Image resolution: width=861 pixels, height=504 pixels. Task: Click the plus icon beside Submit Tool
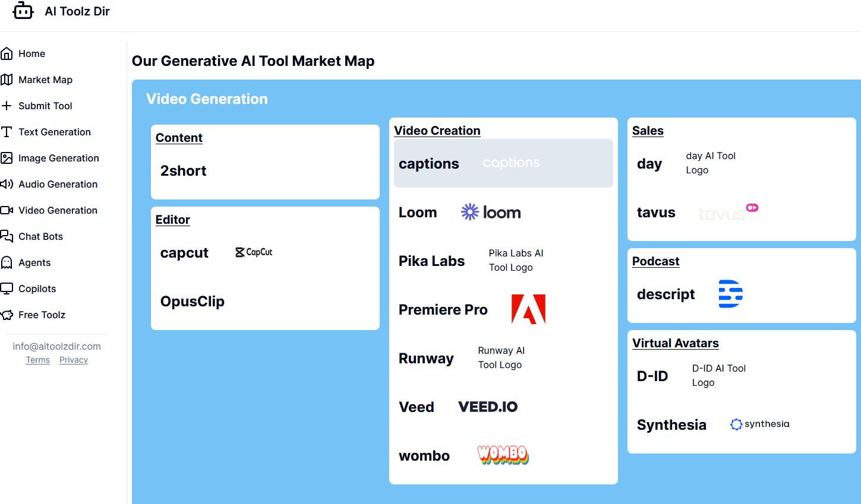coord(7,106)
